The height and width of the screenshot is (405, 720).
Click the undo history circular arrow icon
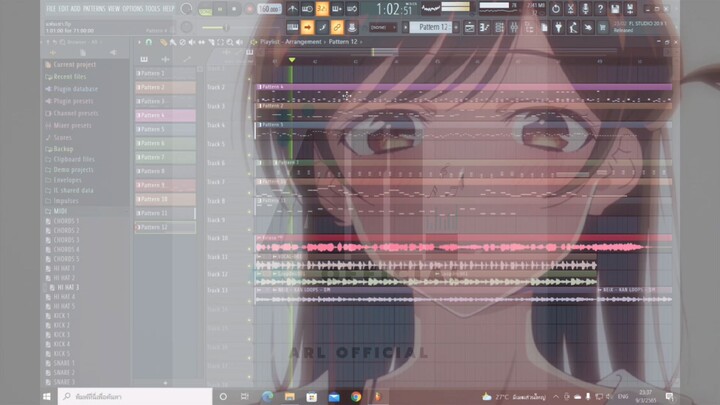(x=556, y=8)
